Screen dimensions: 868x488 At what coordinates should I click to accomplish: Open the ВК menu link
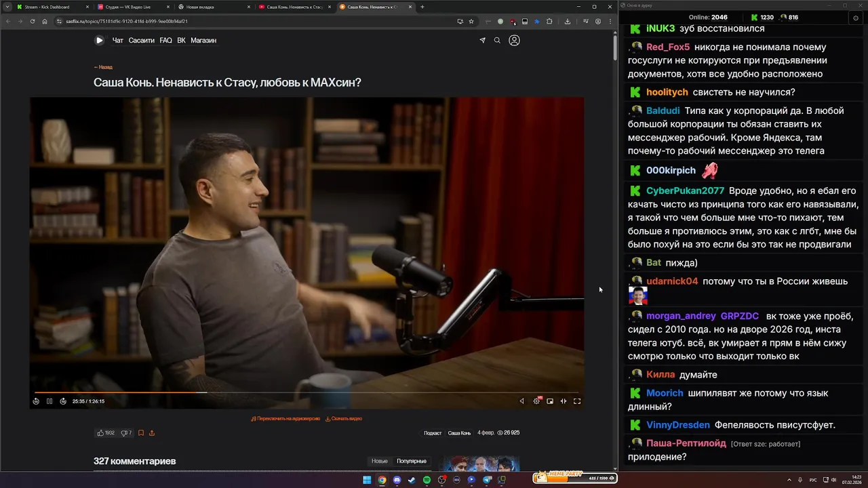point(181,40)
